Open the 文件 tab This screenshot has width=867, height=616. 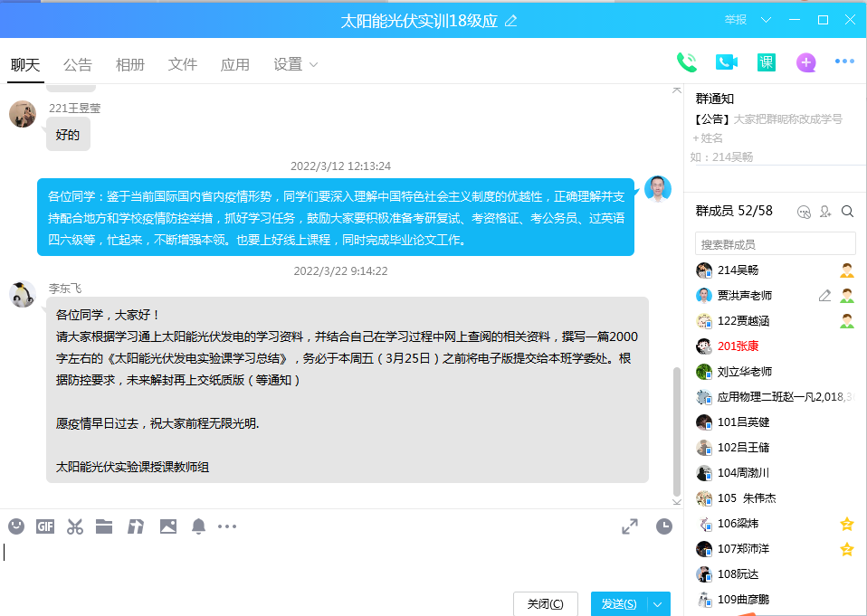click(183, 65)
